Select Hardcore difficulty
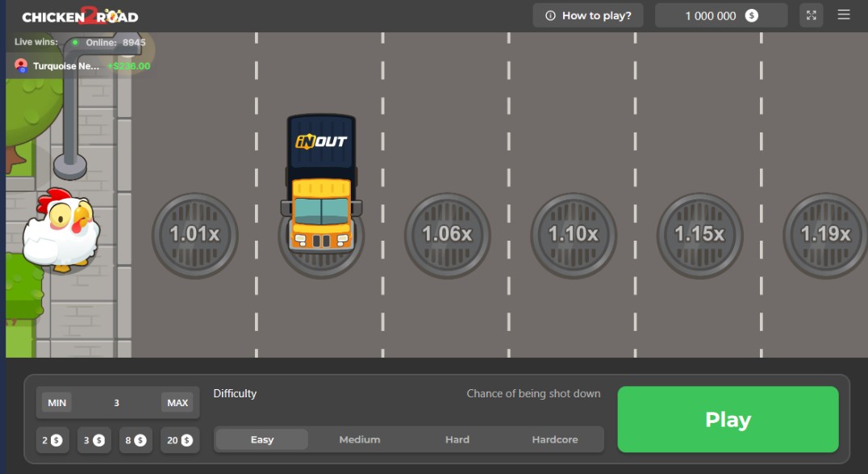868x474 pixels. coord(555,439)
